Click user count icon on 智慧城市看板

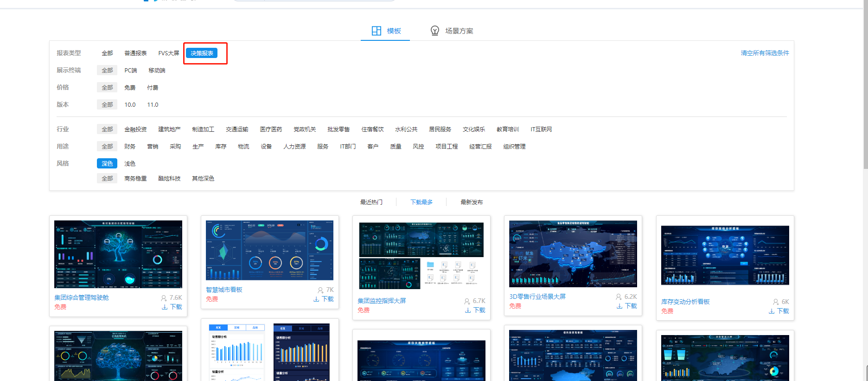[x=320, y=290]
